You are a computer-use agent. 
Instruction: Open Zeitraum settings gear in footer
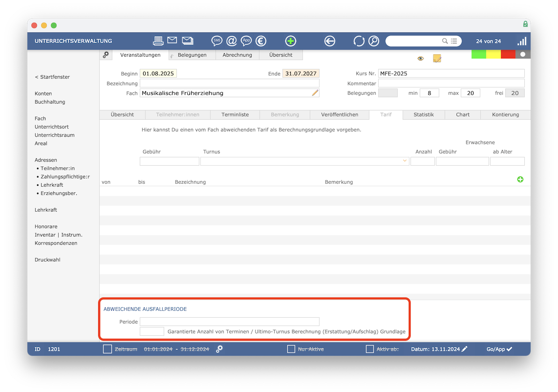pos(219,349)
